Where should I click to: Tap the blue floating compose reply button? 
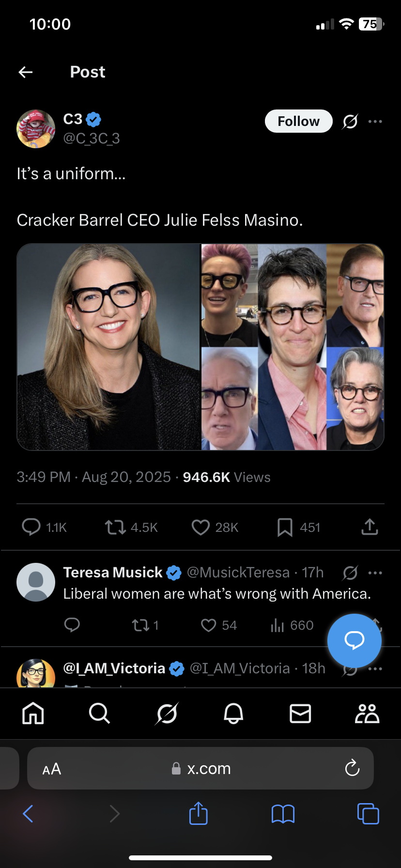[355, 640]
